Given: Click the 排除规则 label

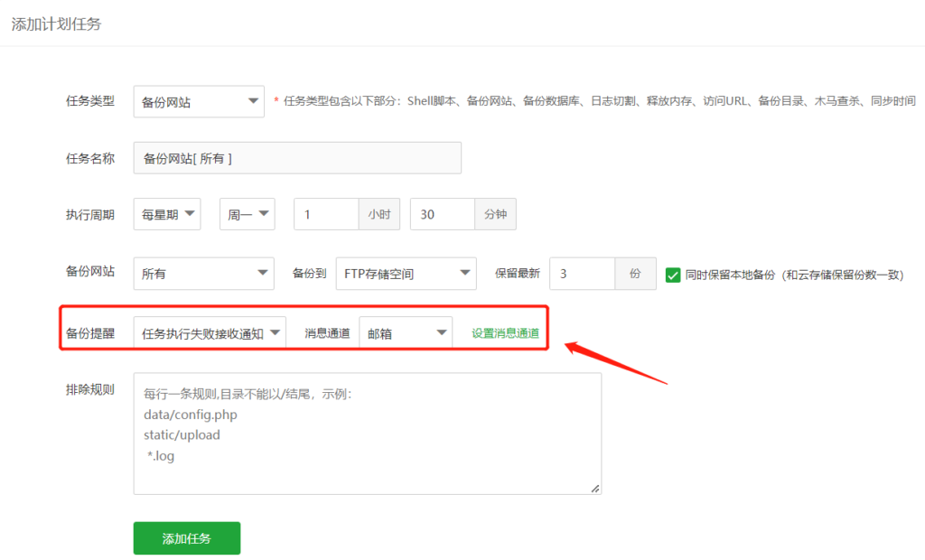Looking at the screenshot, I should pos(89,389).
